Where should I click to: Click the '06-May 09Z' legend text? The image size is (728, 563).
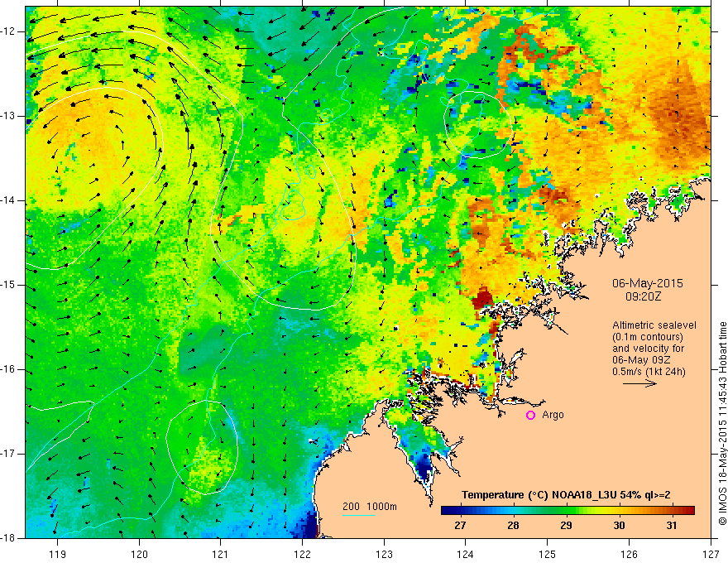coord(641,360)
